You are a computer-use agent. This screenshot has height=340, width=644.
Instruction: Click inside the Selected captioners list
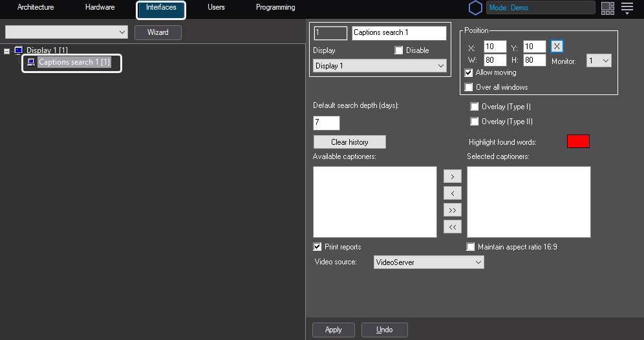pos(529,202)
